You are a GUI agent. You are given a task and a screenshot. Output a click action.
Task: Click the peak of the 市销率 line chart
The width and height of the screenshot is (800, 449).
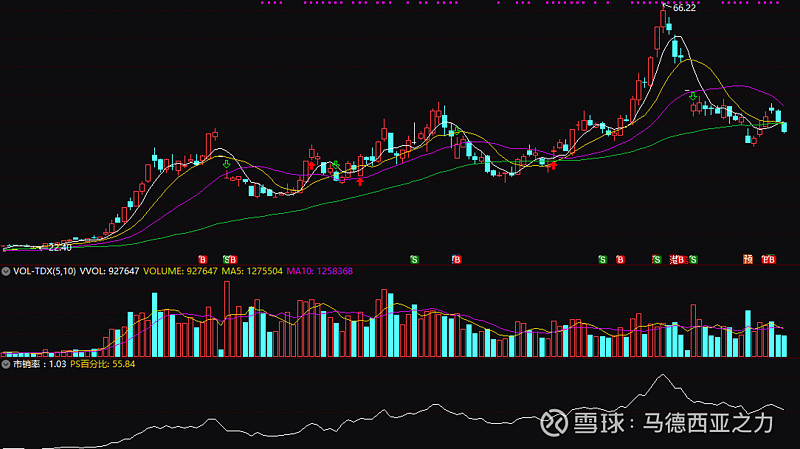pyautogui.click(x=662, y=376)
